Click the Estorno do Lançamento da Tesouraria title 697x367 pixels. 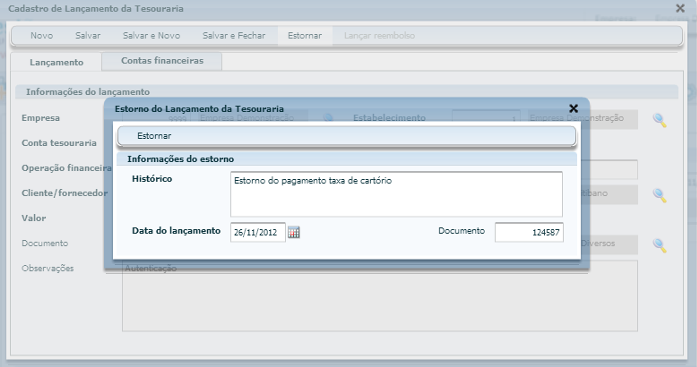(199, 109)
